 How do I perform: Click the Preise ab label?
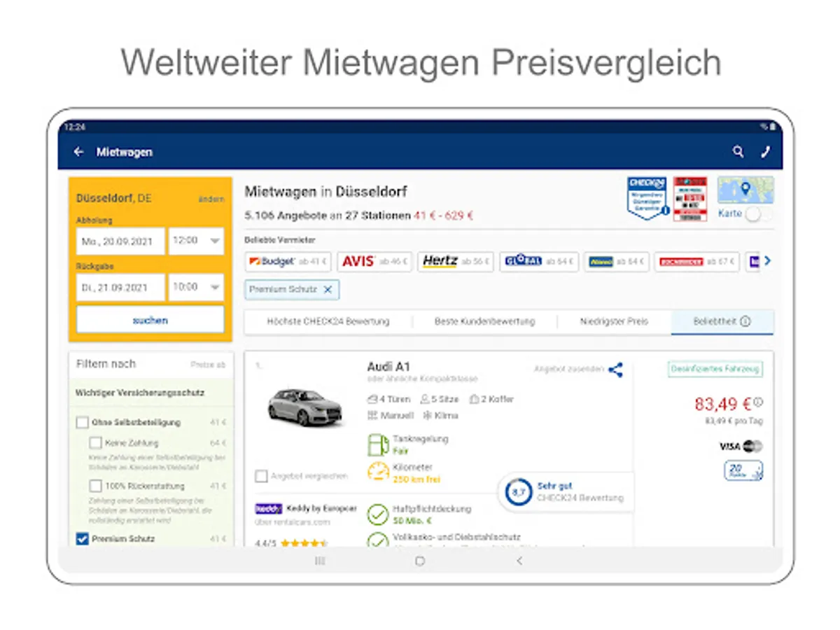click(208, 365)
